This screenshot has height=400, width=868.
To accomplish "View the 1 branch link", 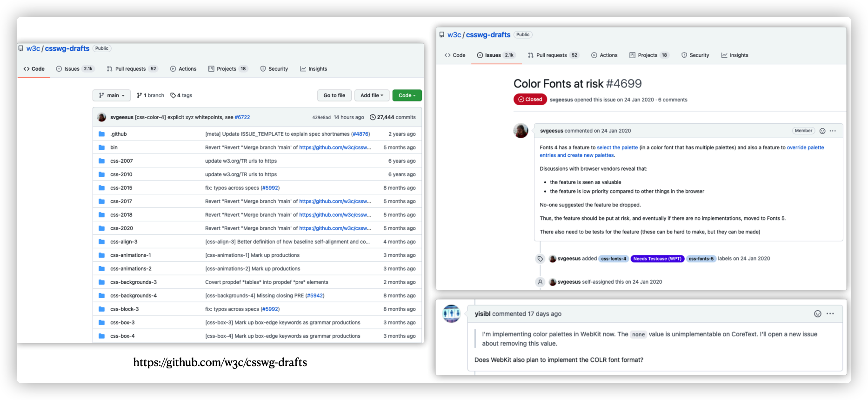I will (x=150, y=95).
